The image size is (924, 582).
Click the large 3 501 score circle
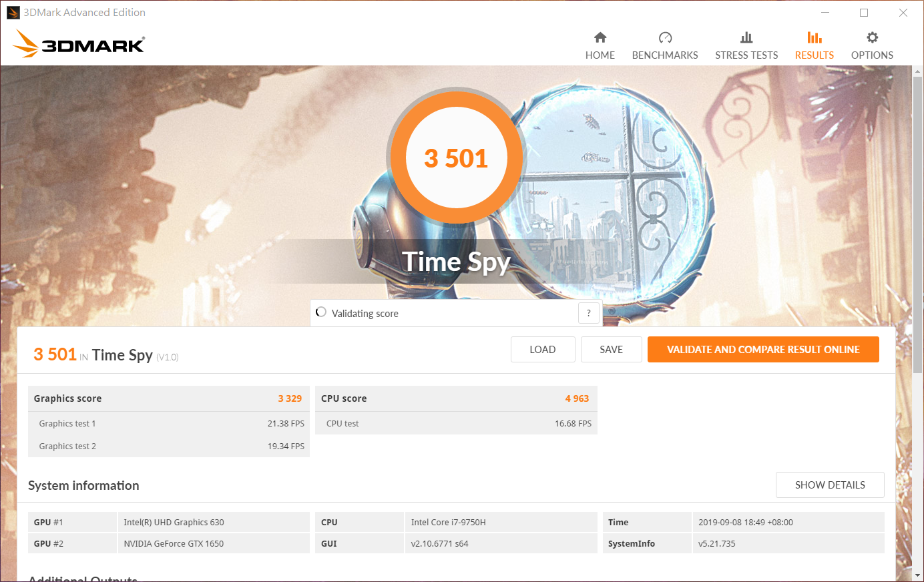456,158
